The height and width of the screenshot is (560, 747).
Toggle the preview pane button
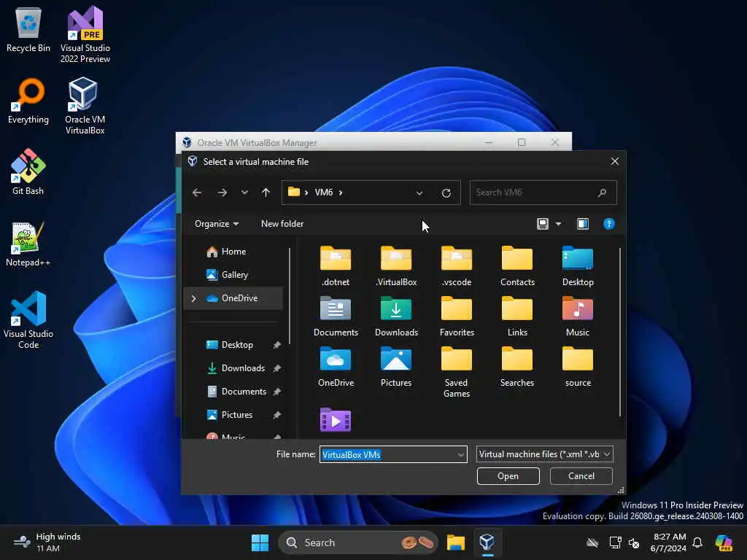coord(583,224)
